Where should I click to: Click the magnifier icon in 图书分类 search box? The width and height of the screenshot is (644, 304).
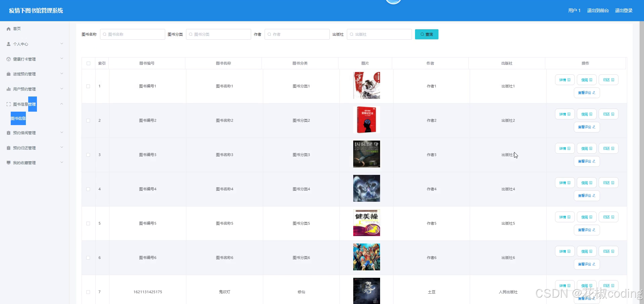tap(191, 34)
